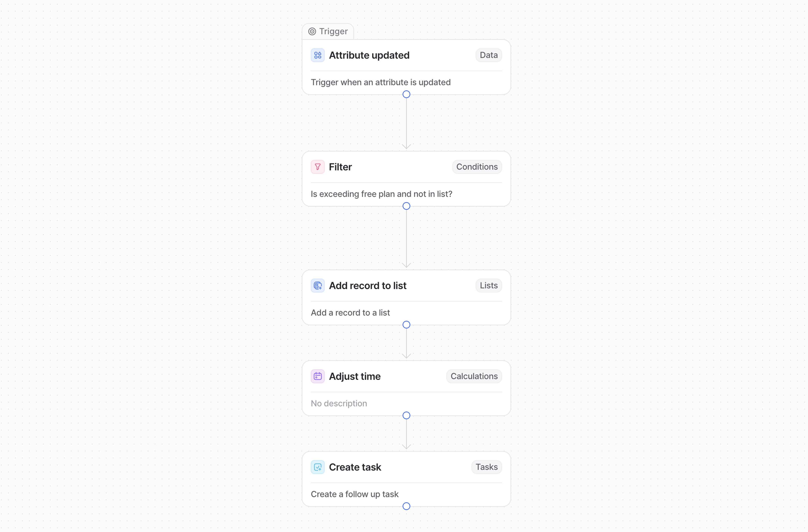Click the Adjust time calendar icon
Image resolution: width=808 pixels, height=532 pixels.
click(318, 377)
